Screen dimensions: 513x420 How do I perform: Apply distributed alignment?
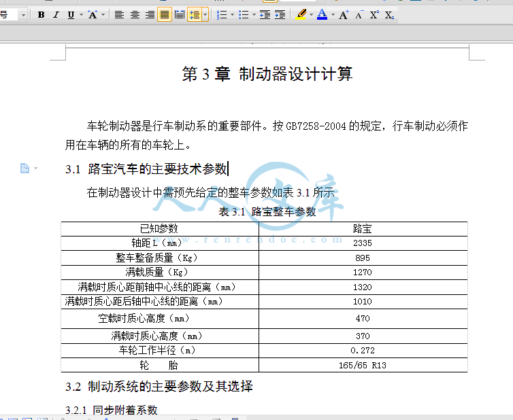coord(180,15)
